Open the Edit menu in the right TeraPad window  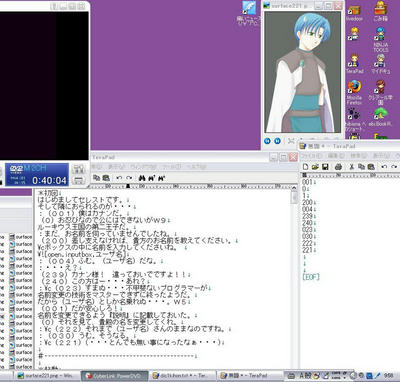[x=336, y=156]
